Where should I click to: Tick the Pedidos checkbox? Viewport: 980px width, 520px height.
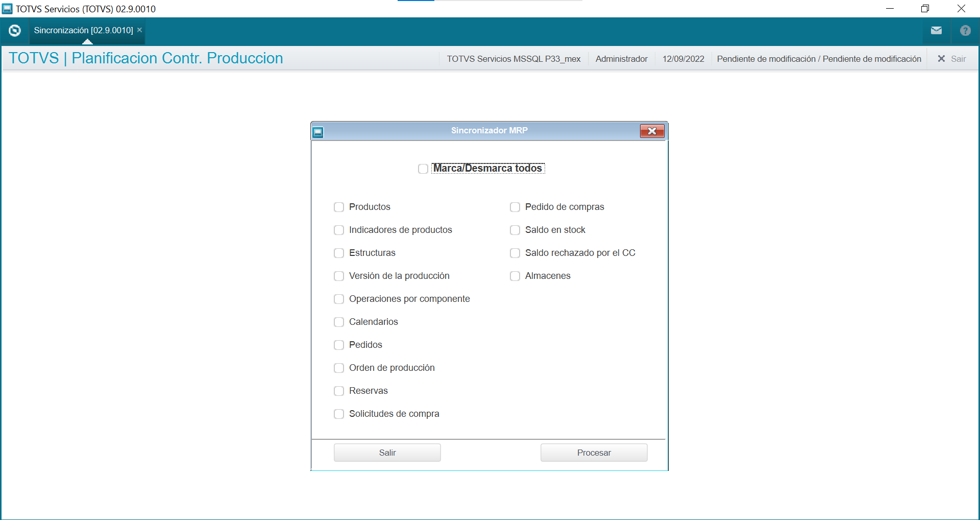pyautogui.click(x=339, y=345)
